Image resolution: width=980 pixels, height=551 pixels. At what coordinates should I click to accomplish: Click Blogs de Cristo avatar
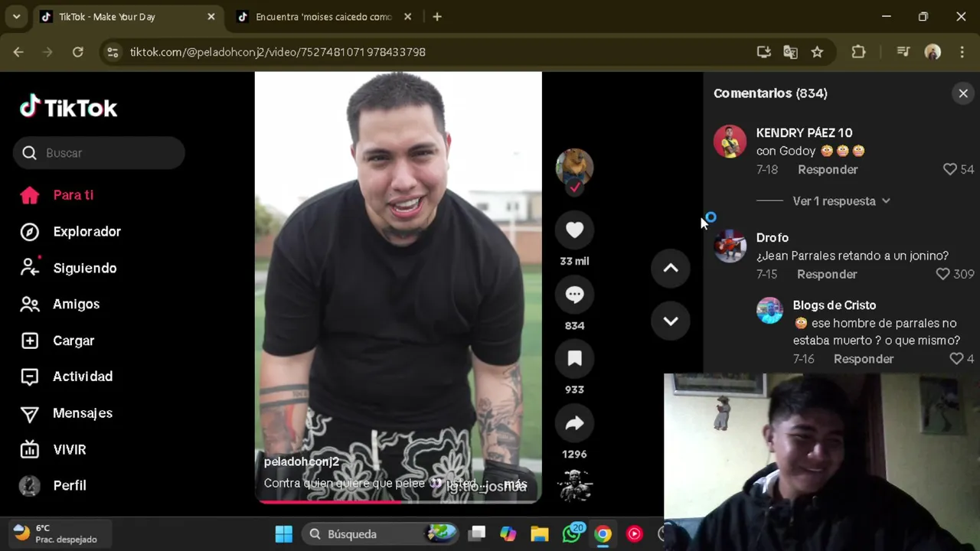click(x=769, y=311)
